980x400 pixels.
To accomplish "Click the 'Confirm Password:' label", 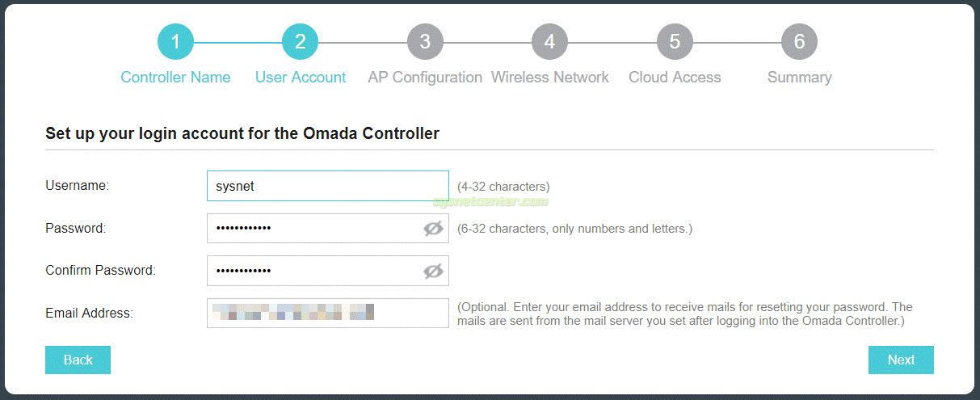I will 101,271.
